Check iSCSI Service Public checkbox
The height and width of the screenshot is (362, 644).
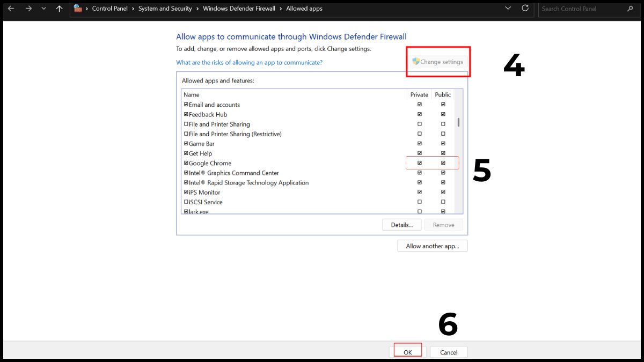click(443, 202)
